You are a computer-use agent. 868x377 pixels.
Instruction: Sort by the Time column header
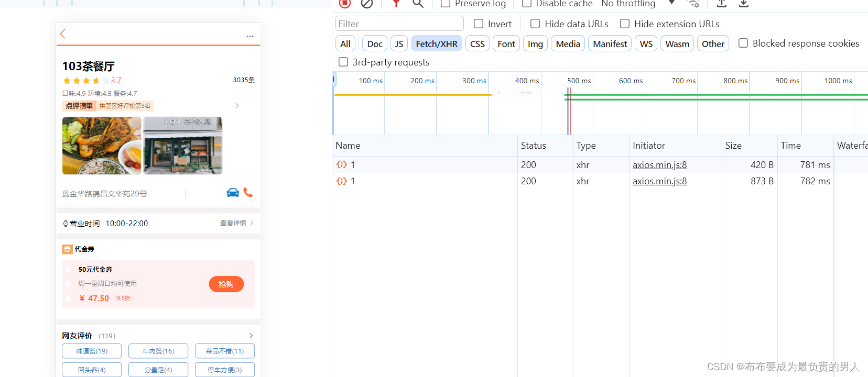[805, 146]
